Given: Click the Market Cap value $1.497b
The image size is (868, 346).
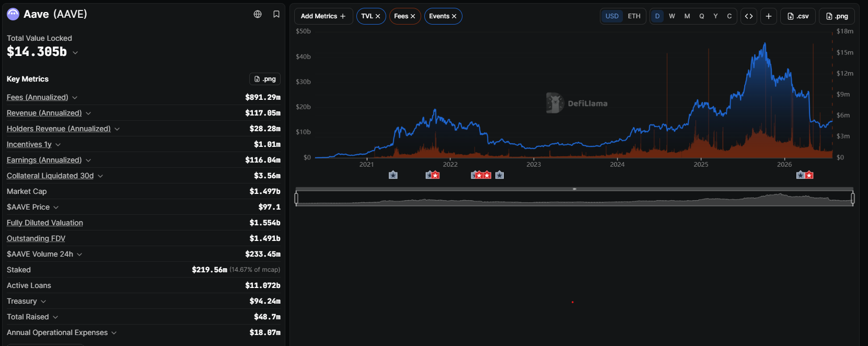Looking at the screenshot, I should point(265,191).
